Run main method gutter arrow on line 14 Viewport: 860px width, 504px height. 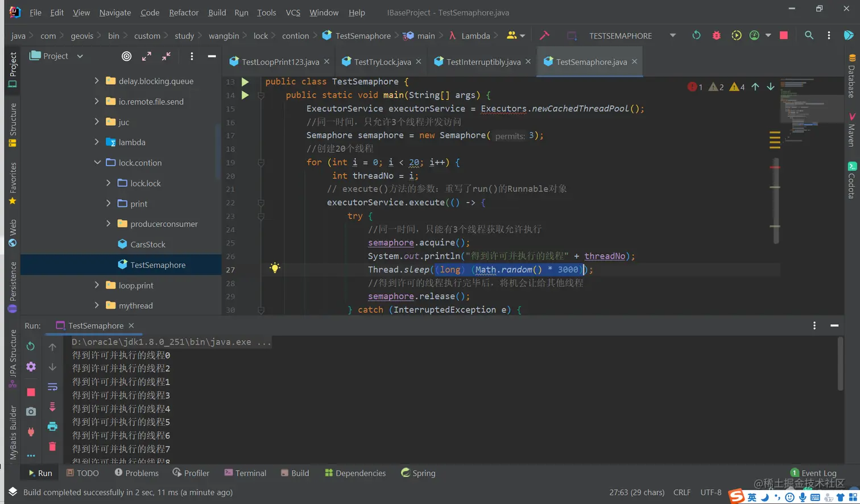click(245, 95)
